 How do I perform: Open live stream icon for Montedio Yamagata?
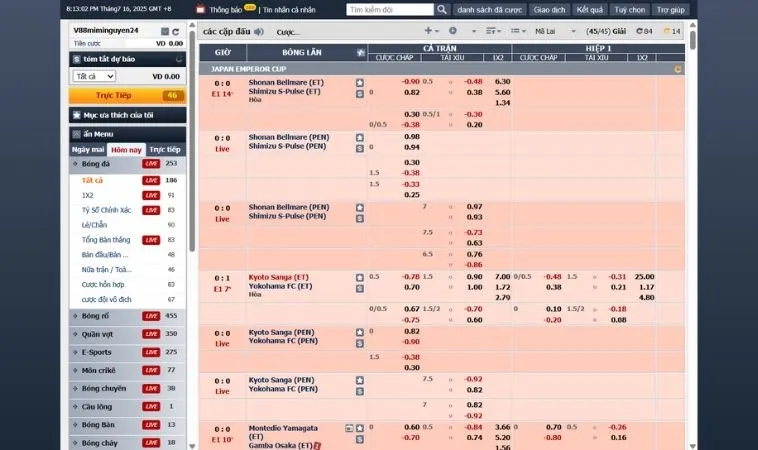[x=349, y=428]
